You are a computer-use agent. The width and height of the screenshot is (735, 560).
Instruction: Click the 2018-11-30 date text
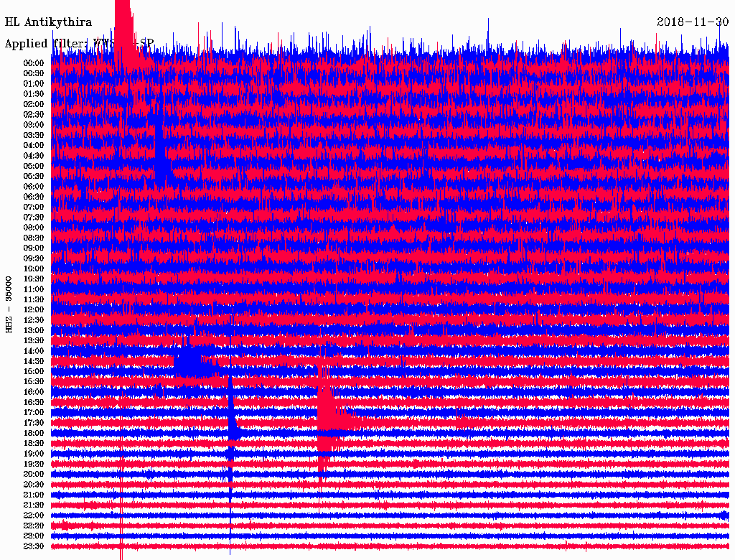click(x=693, y=22)
